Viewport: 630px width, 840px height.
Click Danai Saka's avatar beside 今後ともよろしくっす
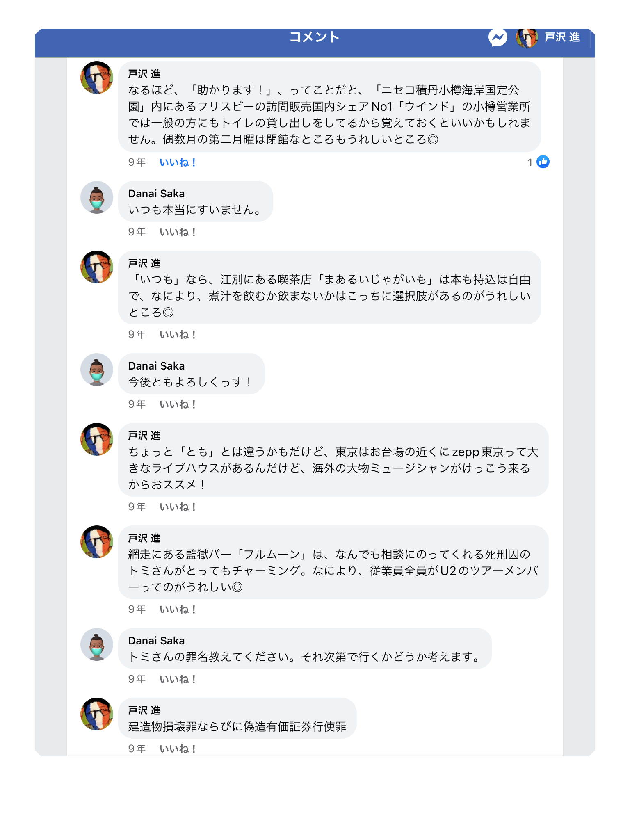[97, 370]
